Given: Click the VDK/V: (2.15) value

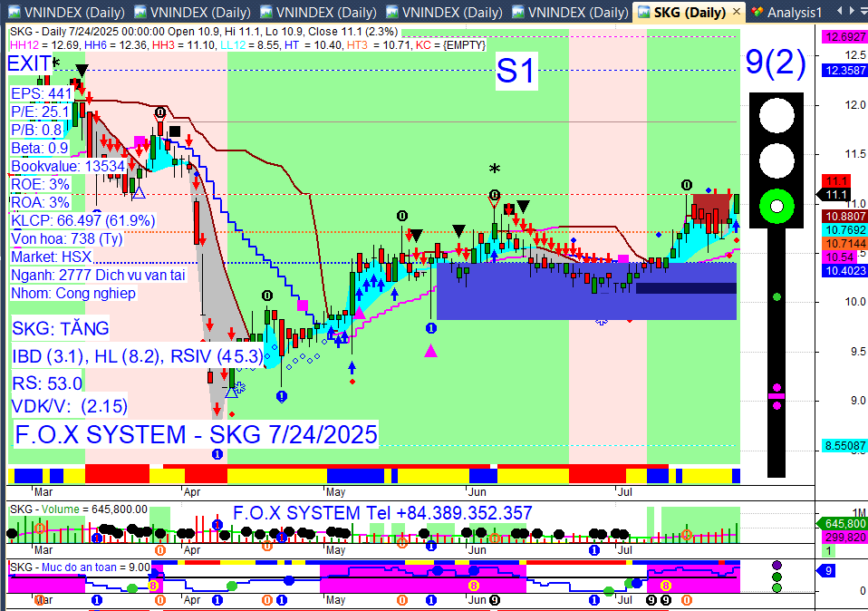Looking at the screenshot, I should [70, 407].
